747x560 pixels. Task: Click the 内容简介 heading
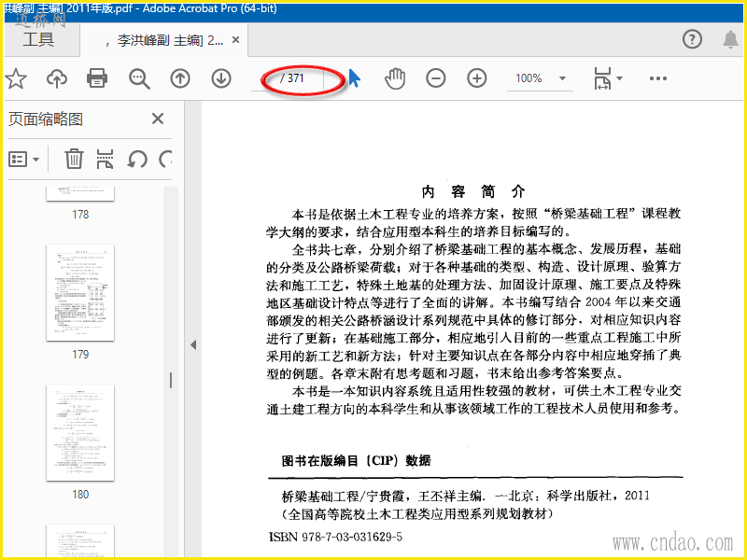tap(472, 192)
